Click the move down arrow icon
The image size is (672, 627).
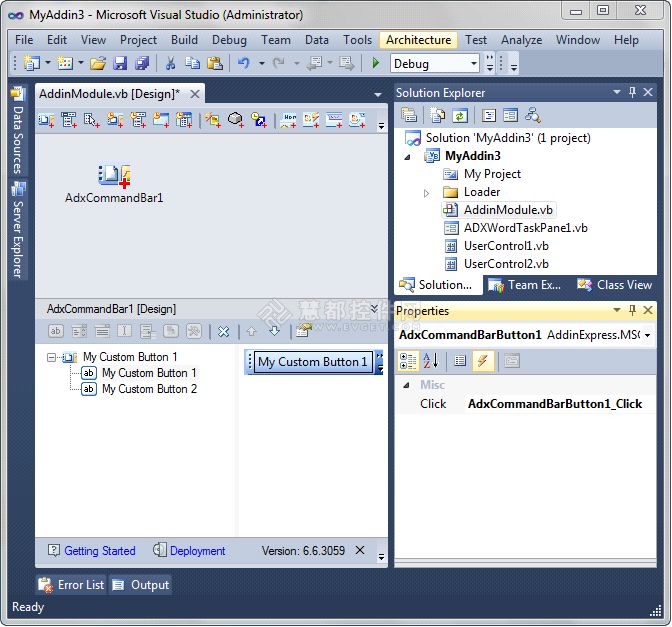pyautogui.click(x=274, y=331)
